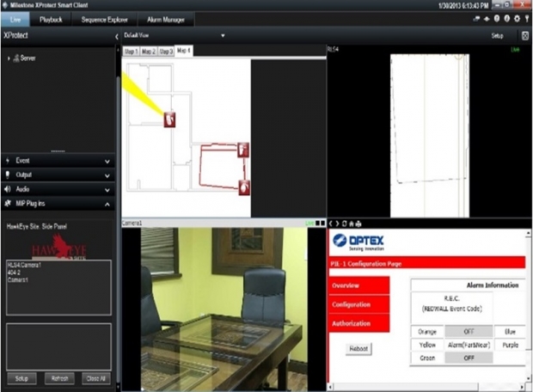Click the Camera1 live video view
The image size is (533, 392).
click(x=224, y=309)
